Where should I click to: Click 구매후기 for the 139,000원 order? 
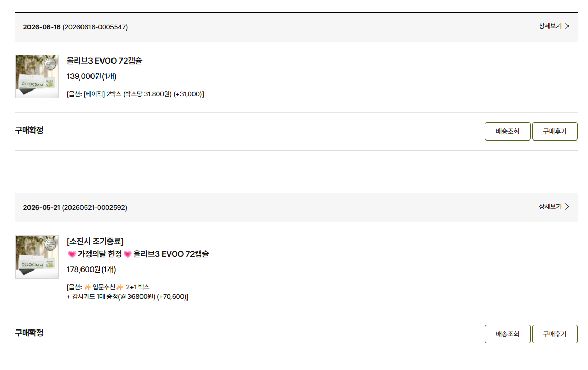coord(555,132)
